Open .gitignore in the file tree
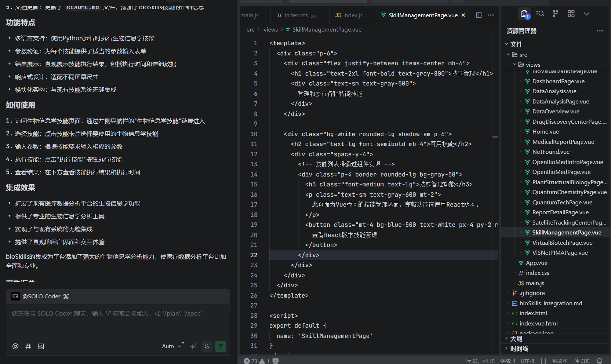This screenshot has height=364, width=611. coord(532,293)
